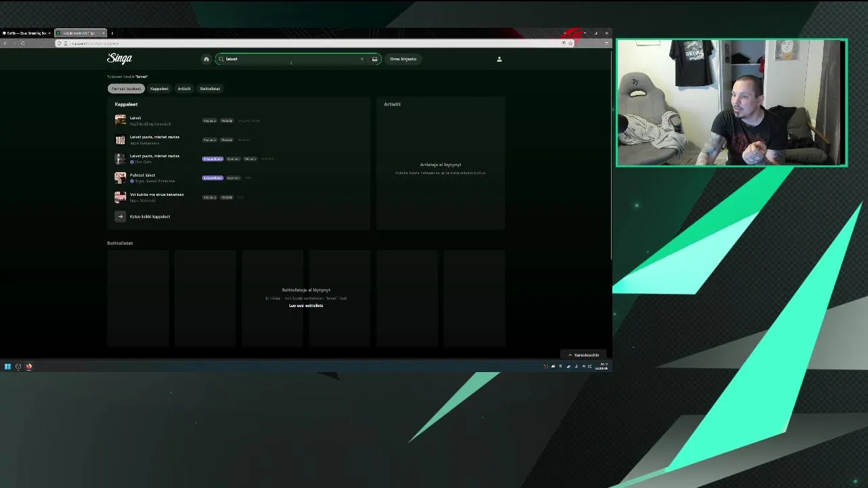This screenshot has width=868, height=488.
Task: Open thumbnail of 'Puhtaat laivat' song
Action: point(120,178)
